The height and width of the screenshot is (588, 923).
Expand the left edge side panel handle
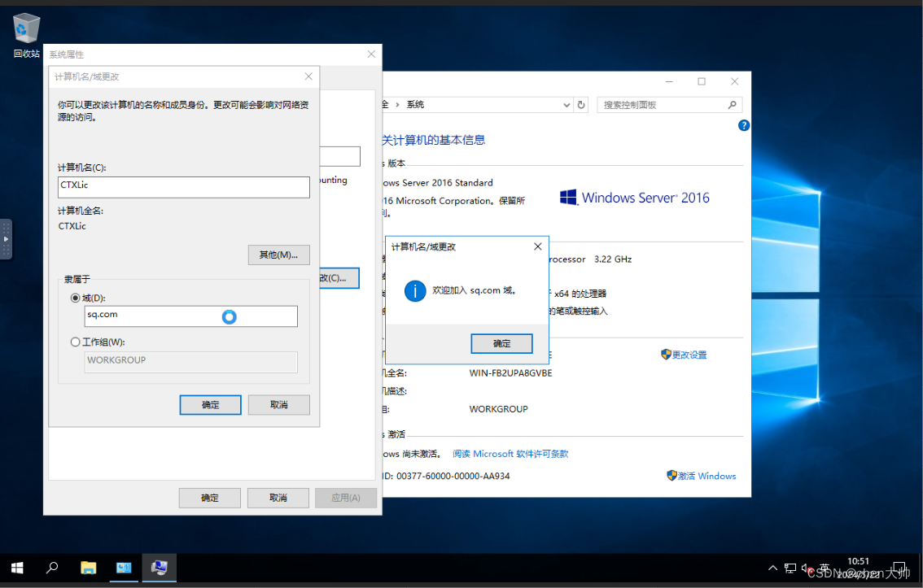pos(6,239)
